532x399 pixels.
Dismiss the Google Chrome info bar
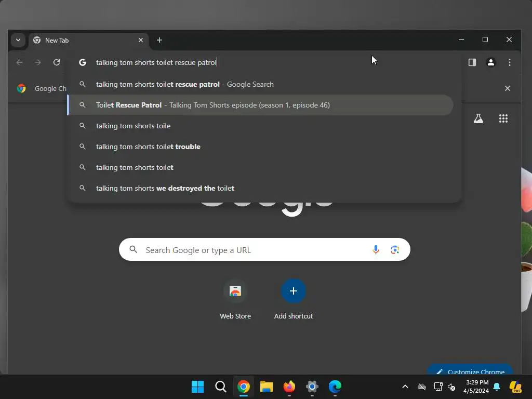507,88
